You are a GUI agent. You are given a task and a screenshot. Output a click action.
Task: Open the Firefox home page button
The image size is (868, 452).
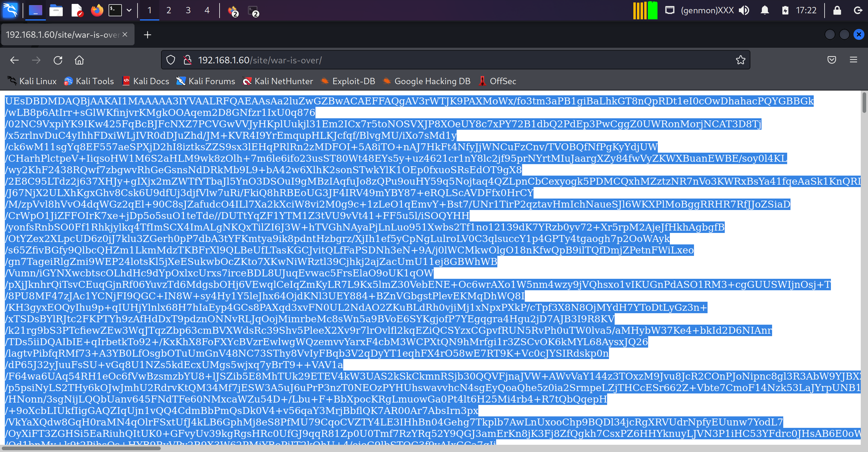coord(79,60)
